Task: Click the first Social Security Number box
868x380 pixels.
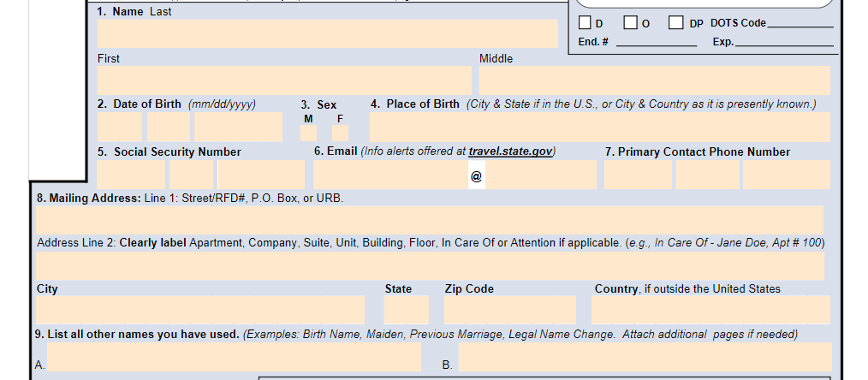Action: click(x=131, y=175)
